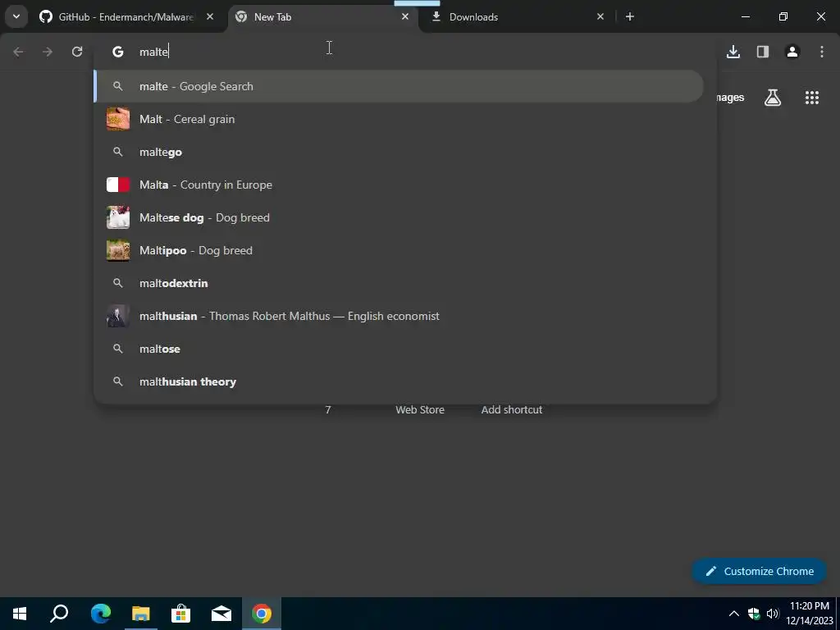
Task: Switch to the GitHub Endermanch tab
Action: (126, 17)
